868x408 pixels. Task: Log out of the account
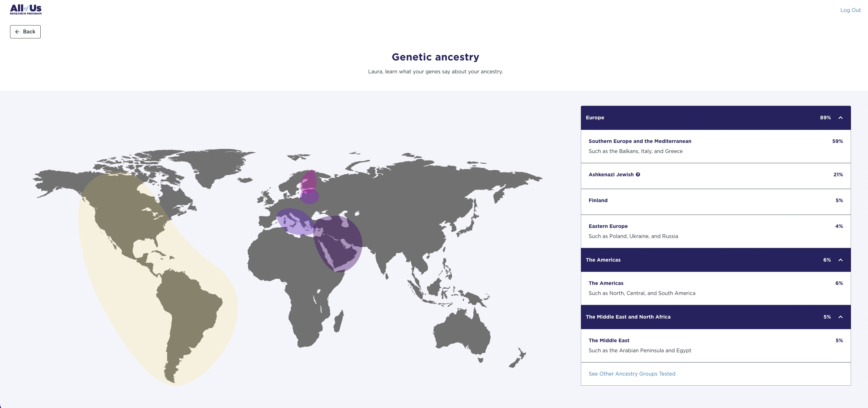[x=850, y=10]
